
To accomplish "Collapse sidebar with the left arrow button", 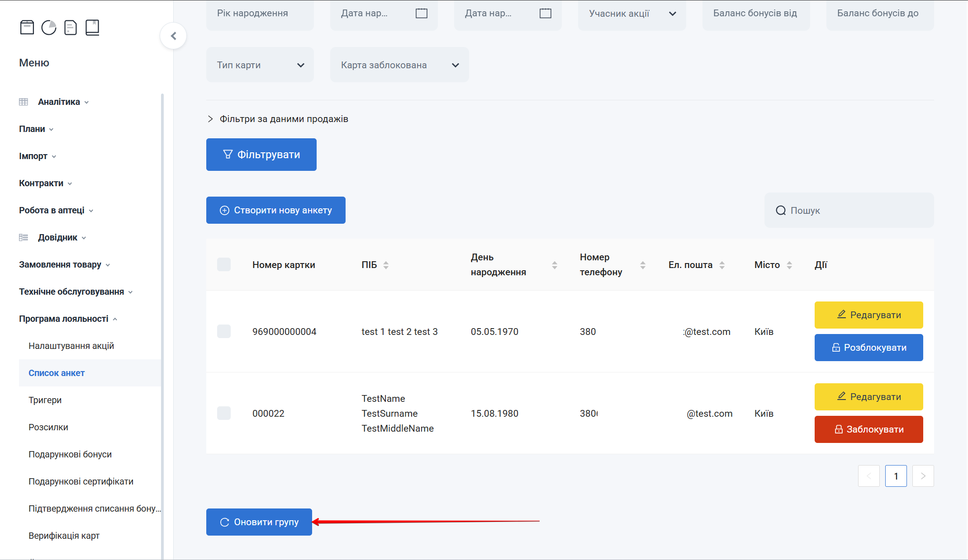I will [173, 36].
